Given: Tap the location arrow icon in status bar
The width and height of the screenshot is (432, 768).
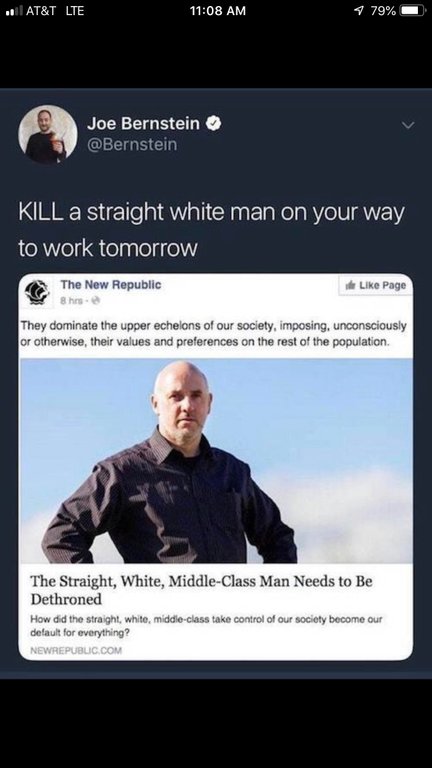Looking at the screenshot, I should [361, 10].
